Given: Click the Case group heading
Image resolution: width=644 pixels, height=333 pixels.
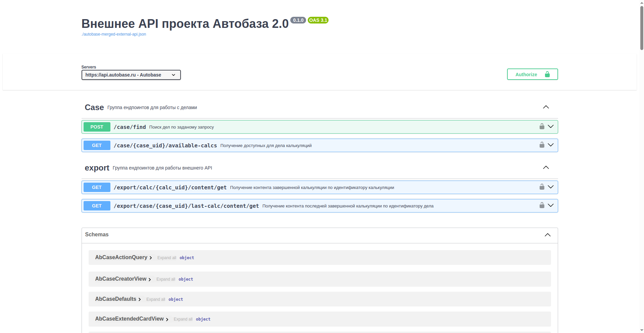Looking at the screenshot, I should pyautogui.click(x=94, y=107).
